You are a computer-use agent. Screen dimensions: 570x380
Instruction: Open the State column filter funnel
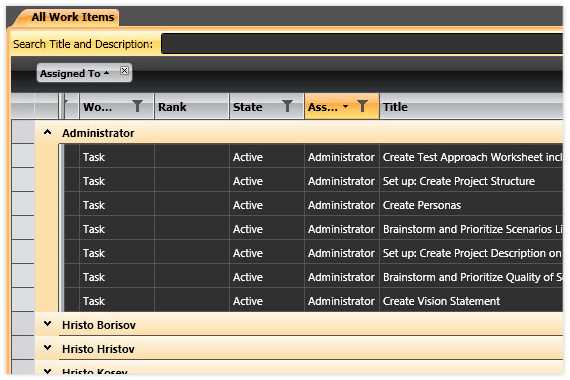[287, 106]
